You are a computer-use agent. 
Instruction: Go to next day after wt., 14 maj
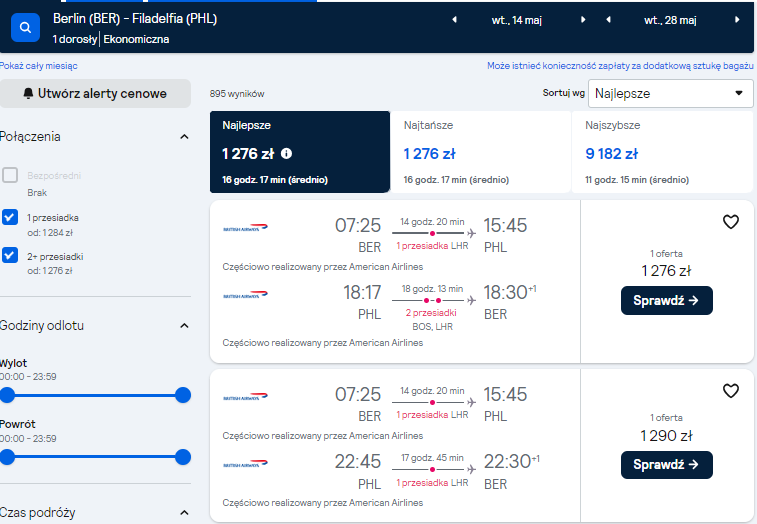tap(583, 20)
